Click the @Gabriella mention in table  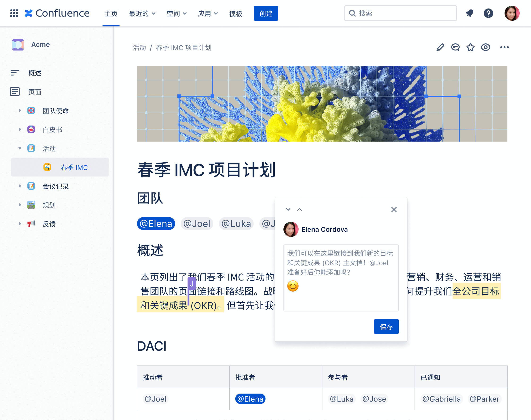pos(441,399)
